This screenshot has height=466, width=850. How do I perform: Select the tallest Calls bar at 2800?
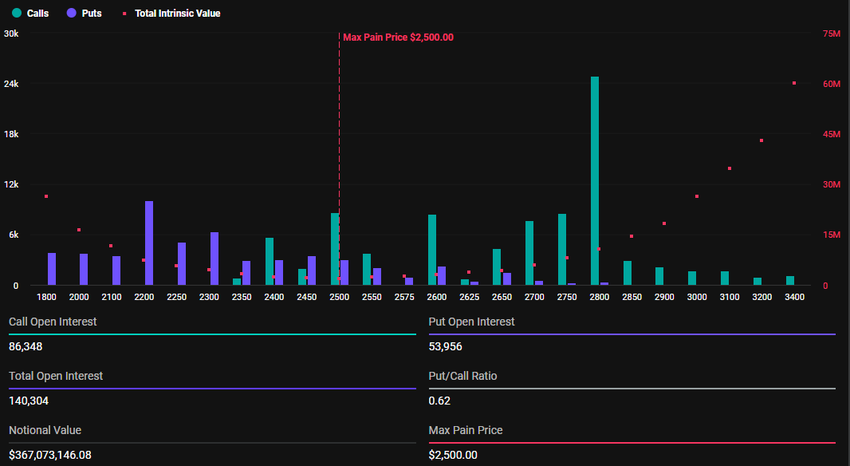595,180
